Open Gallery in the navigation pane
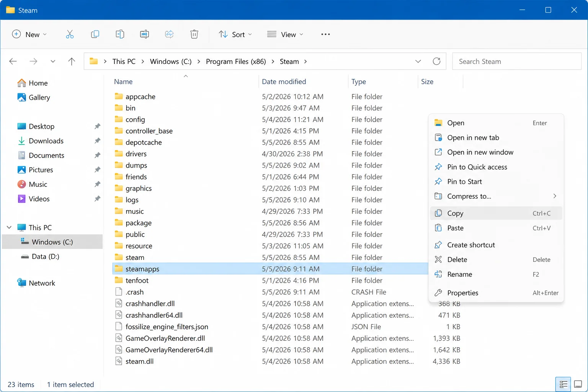Viewport: 588px width, 392px height. (34, 98)
